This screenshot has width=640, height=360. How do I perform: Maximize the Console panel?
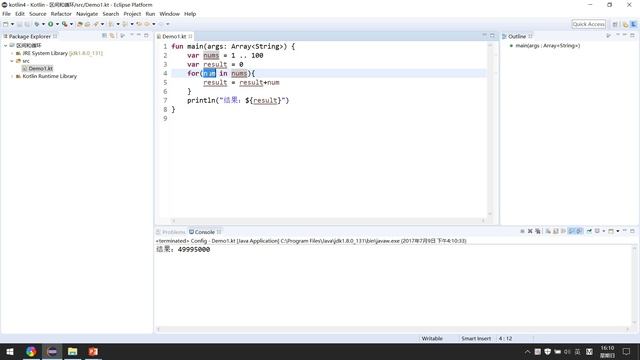632,231
